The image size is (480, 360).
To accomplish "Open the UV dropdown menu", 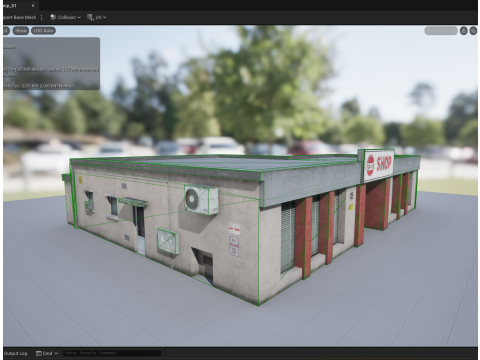I will click(97, 17).
